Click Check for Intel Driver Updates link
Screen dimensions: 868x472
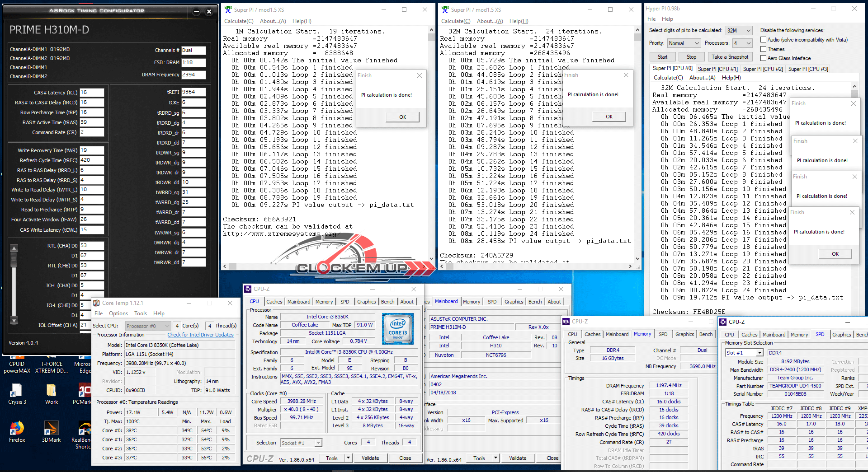pos(200,335)
